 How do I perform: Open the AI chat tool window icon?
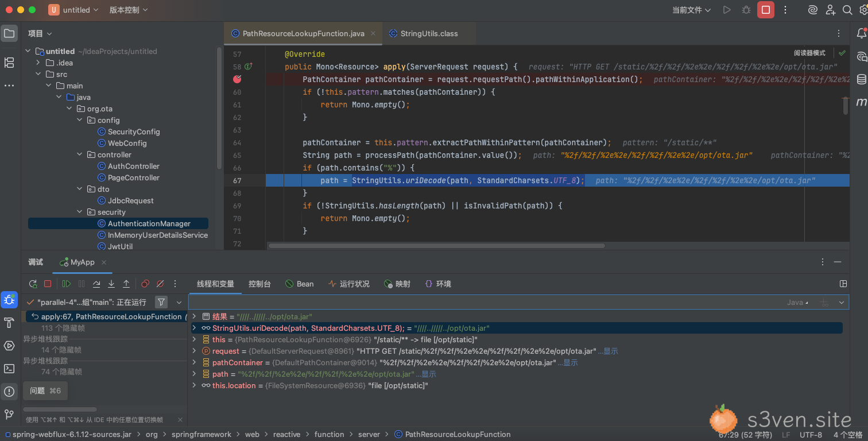[x=862, y=56]
